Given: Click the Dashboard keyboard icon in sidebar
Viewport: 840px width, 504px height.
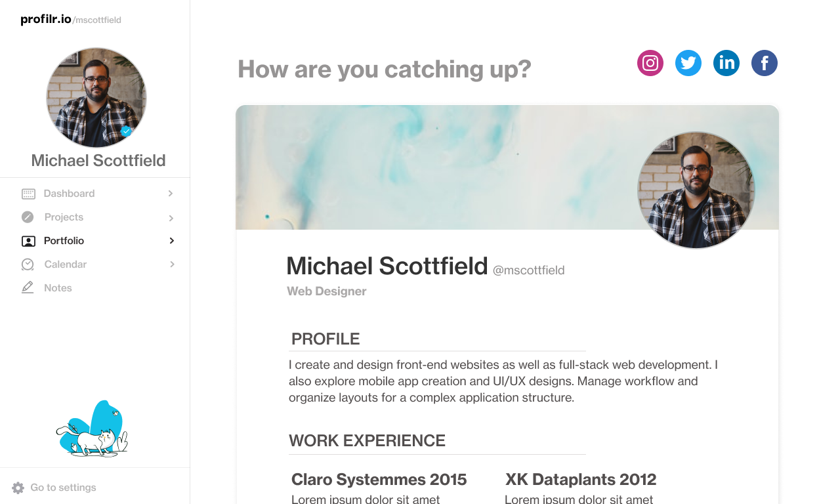Looking at the screenshot, I should (28, 194).
